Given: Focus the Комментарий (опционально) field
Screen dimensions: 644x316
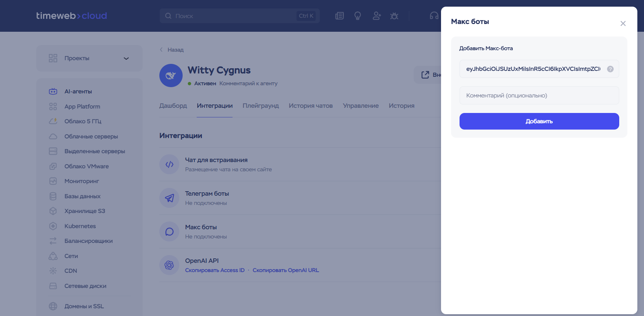Looking at the screenshot, I should coord(539,95).
